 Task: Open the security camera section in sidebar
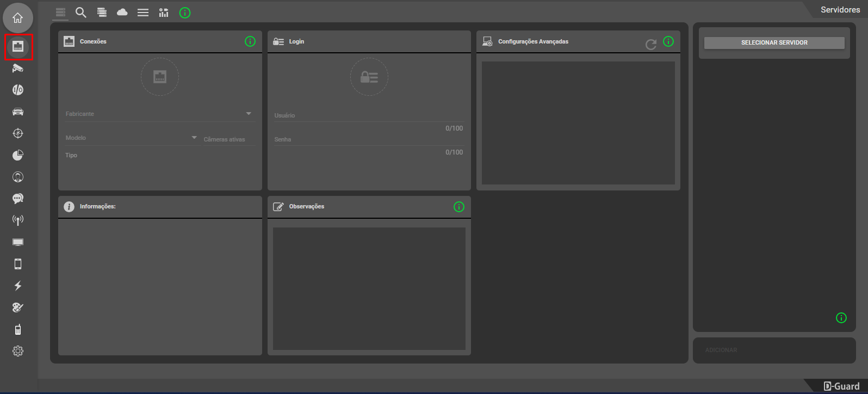[18, 69]
